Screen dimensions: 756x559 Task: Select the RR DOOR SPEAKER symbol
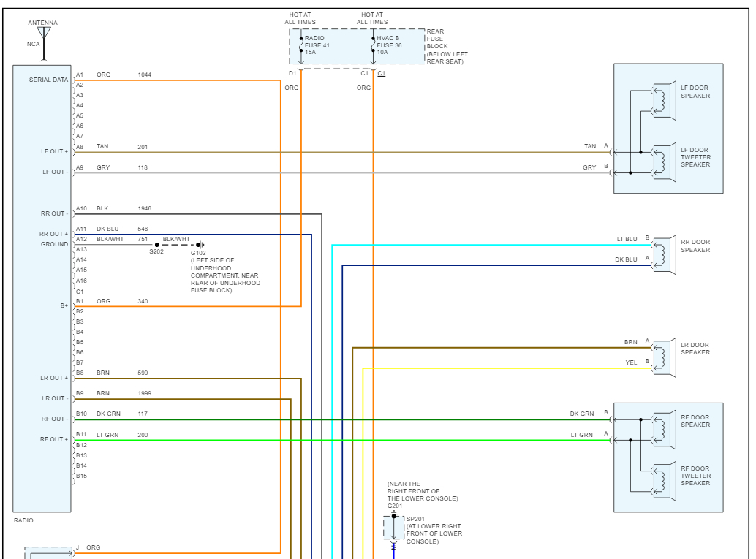(x=664, y=255)
